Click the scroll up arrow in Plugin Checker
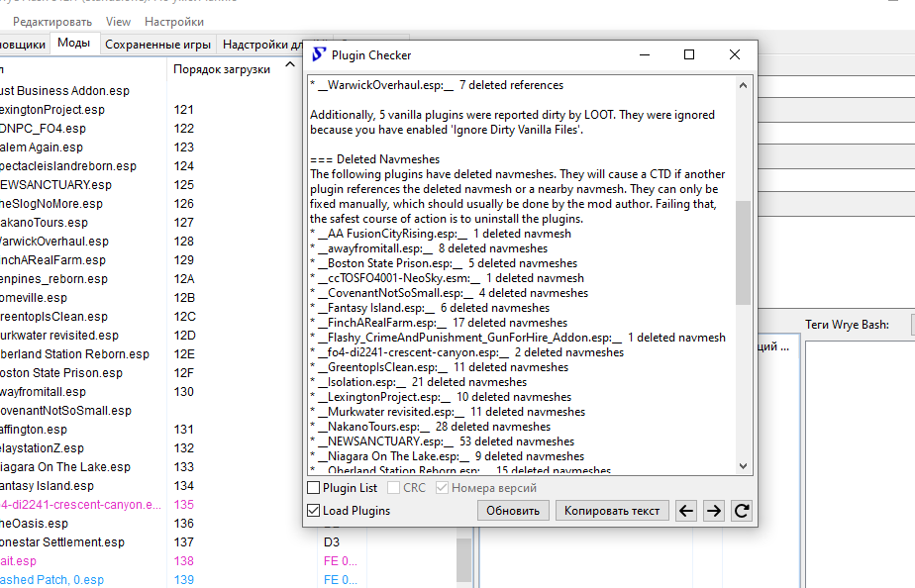915x588 pixels. click(x=743, y=85)
